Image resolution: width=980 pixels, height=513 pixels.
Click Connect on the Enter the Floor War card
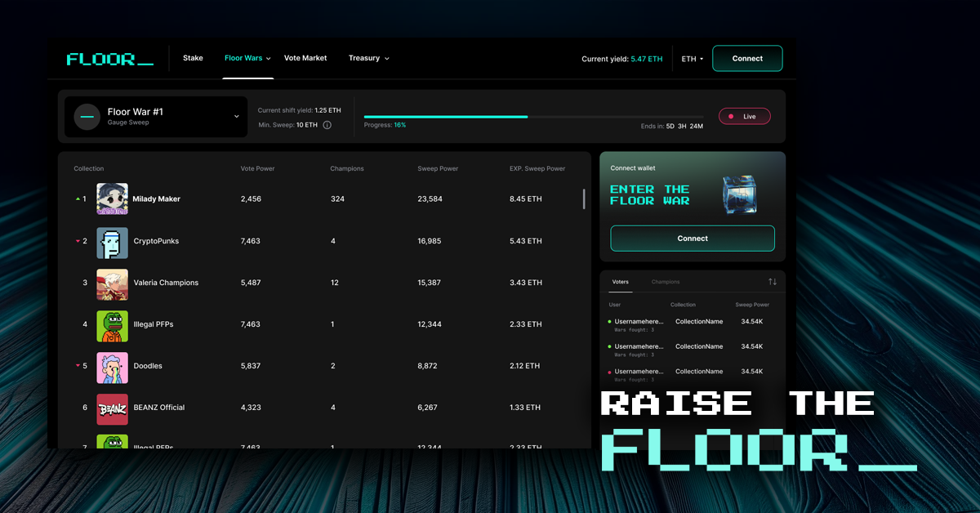tap(693, 239)
